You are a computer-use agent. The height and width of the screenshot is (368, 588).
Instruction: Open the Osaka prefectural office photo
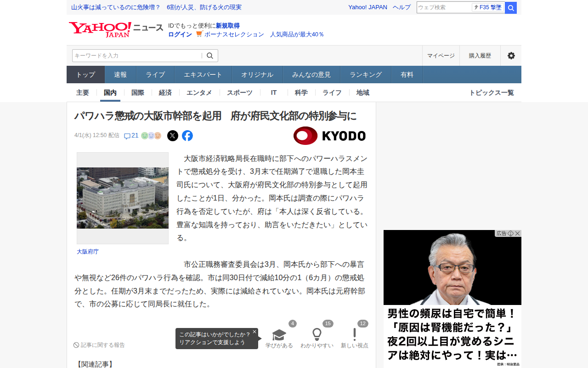[x=123, y=198]
